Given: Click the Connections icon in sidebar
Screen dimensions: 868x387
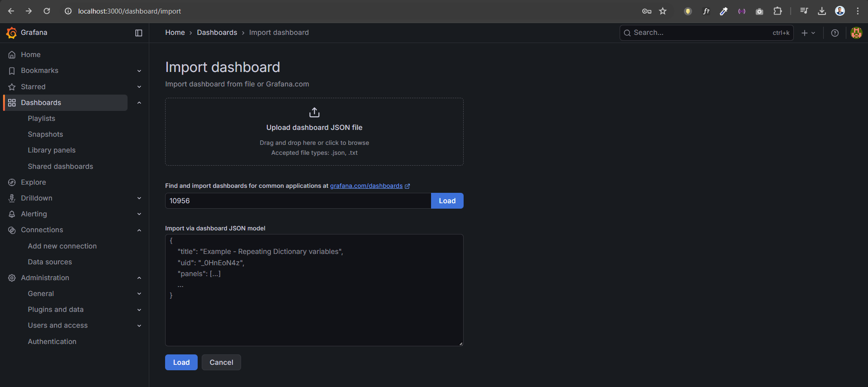Looking at the screenshot, I should [x=12, y=230].
